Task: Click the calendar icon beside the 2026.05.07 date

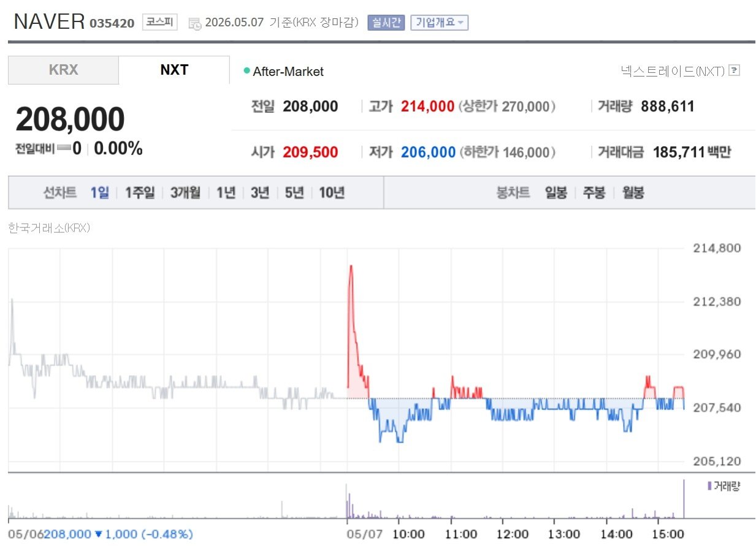Action: [194, 23]
